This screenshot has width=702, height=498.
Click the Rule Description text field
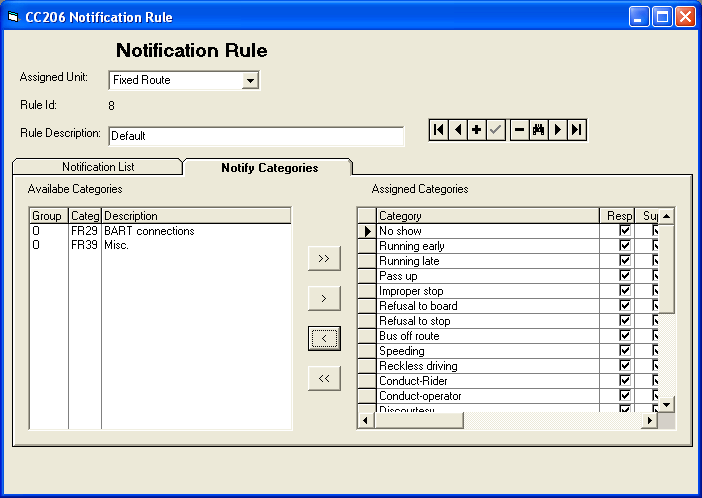point(255,136)
